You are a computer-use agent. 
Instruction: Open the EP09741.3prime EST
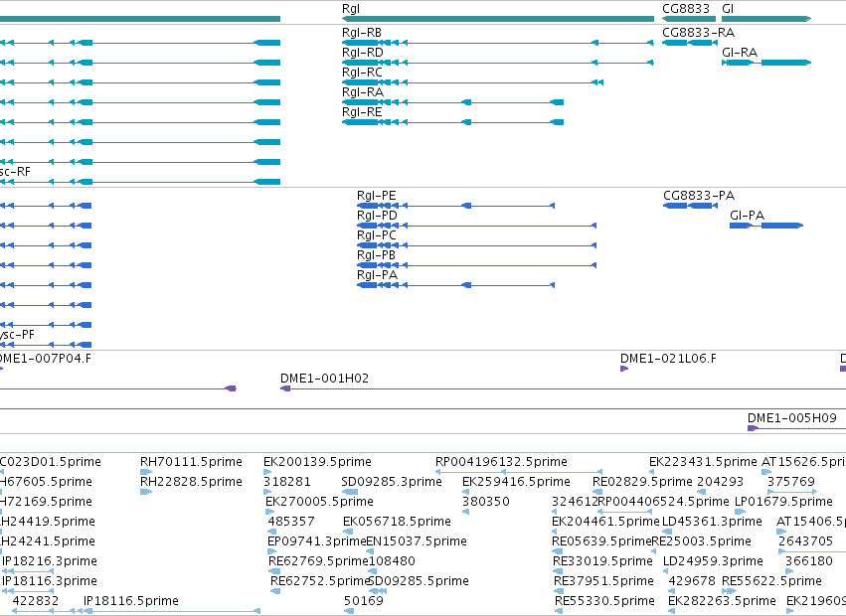pyautogui.click(x=272, y=551)
